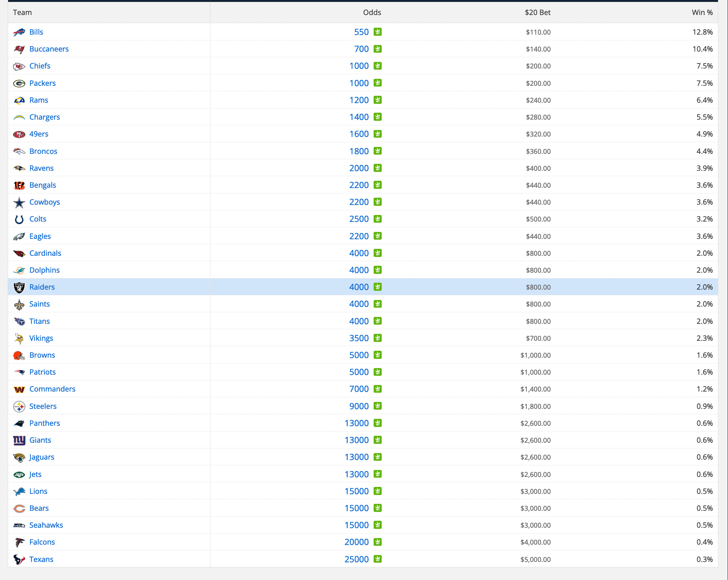Click the 12.8% win chance for Bills
728x580 pixels.
tap(703, 32)
